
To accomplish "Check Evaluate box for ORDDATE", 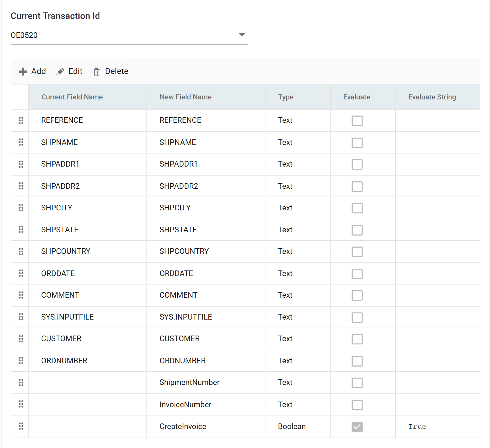I will click(x=357, y=274).
